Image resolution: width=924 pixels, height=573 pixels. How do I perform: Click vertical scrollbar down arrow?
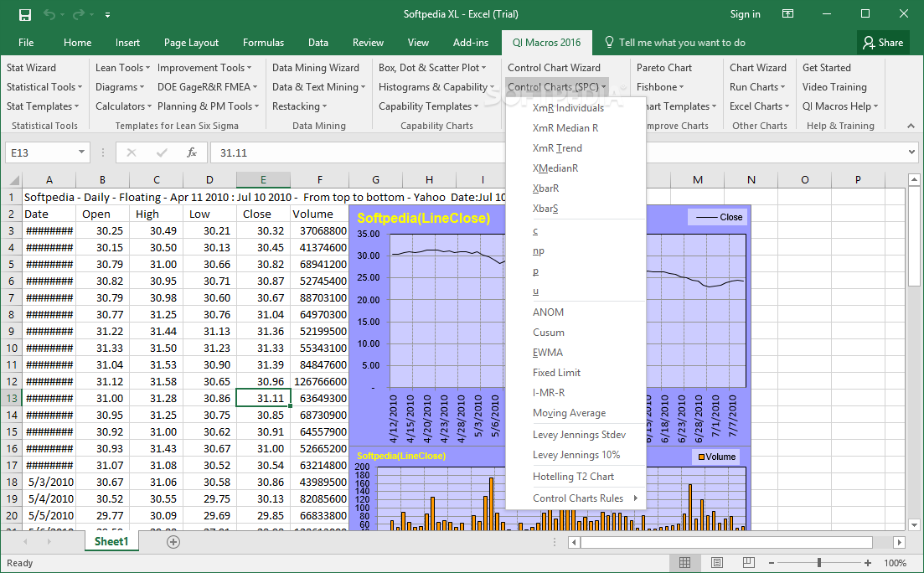click(x=914, y=524)
